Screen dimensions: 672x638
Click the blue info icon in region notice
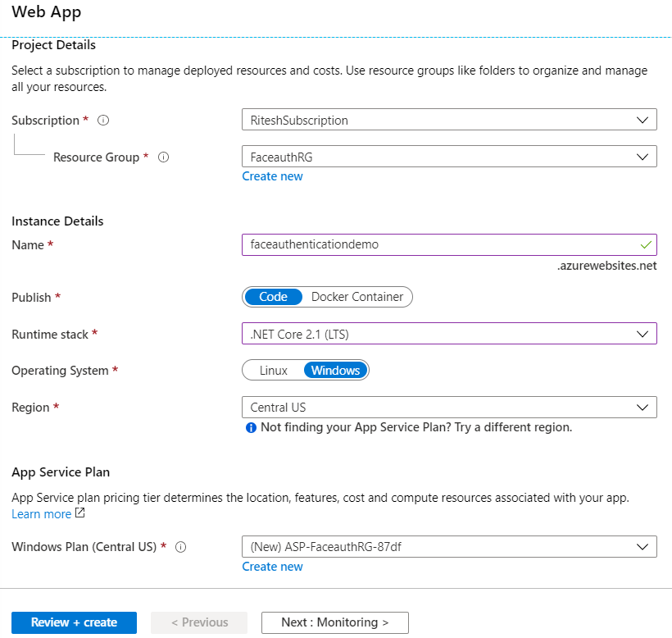click(251, 427)
